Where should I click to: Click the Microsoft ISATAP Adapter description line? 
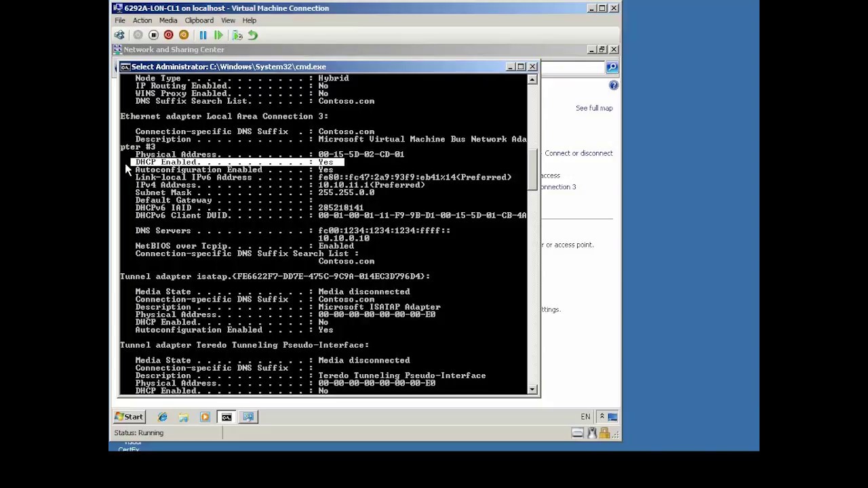(288, 307)
